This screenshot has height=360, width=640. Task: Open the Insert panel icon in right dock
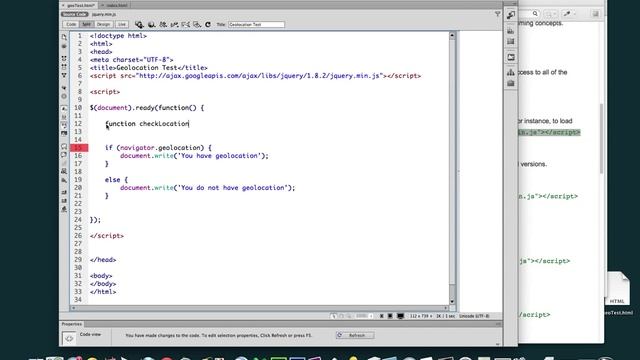(511, 15)
